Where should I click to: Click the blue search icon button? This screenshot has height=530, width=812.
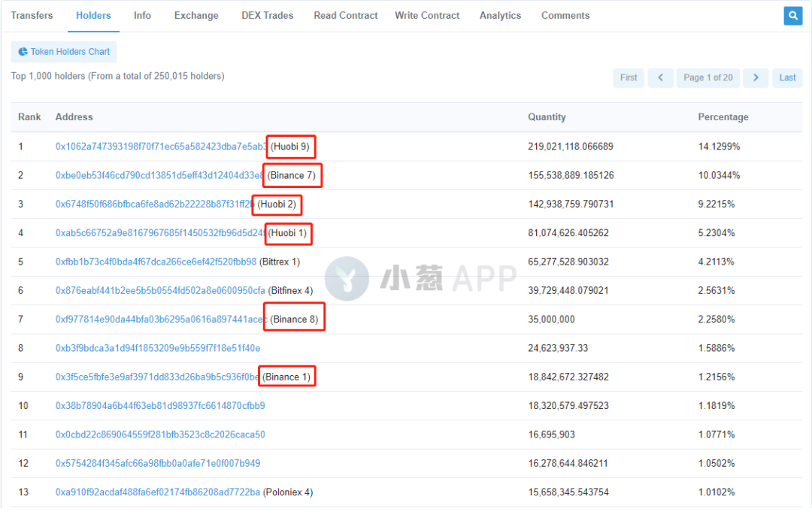click(793, 16)
